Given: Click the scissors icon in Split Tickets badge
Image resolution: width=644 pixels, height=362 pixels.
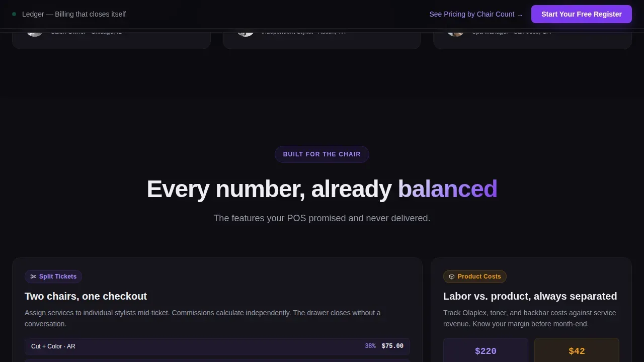Looking at the screenshot, I should (x=33, y=277).
